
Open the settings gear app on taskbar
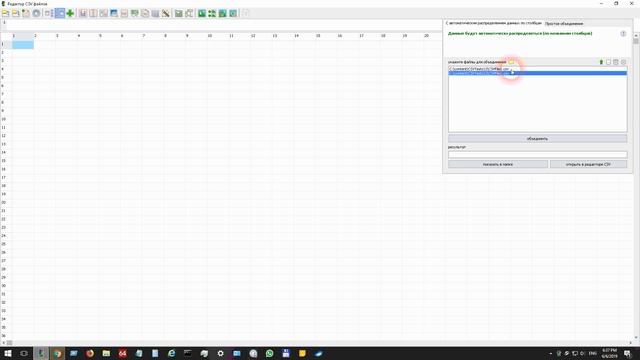[220, 353]
